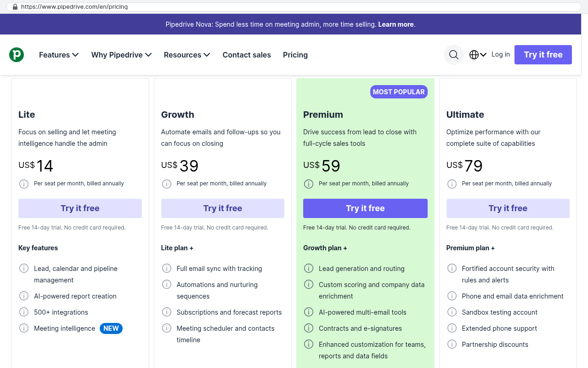Expand the Why Pipedrive menu

pos(121,55)
